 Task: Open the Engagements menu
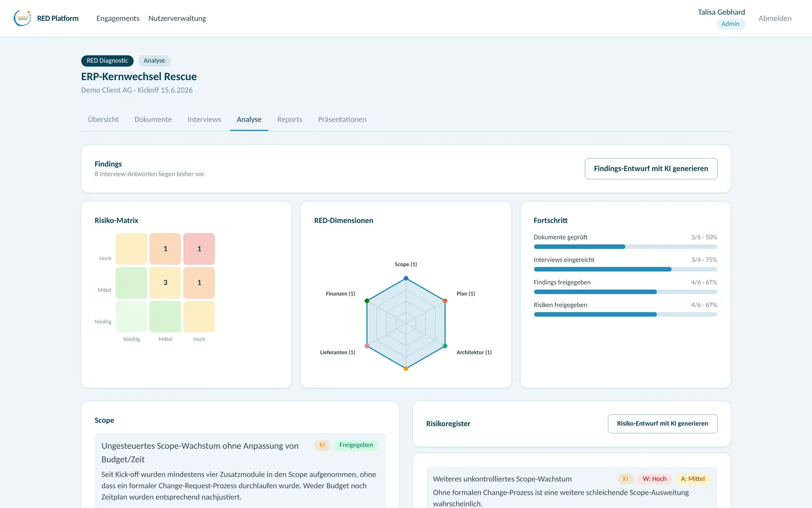[x=118, y=18]
